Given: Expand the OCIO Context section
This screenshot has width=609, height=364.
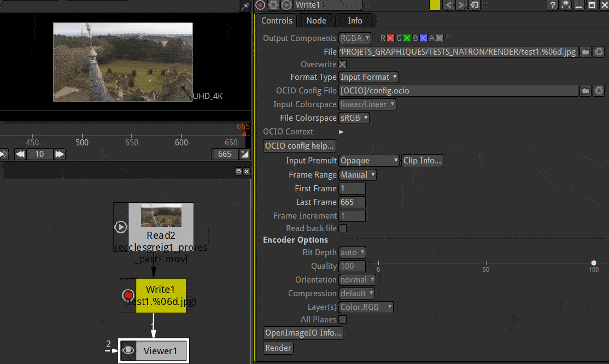Looking at the screenshot, I should (x=341, y=132).
